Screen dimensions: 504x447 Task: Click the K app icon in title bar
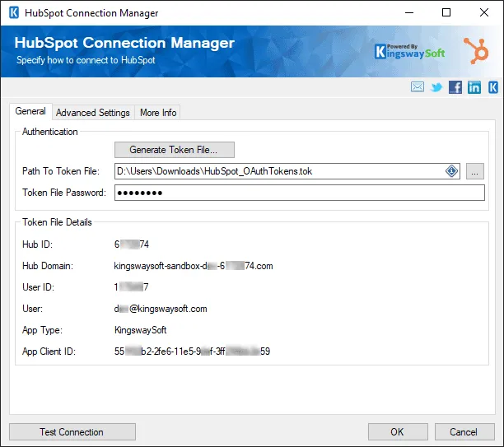[14, 13]
